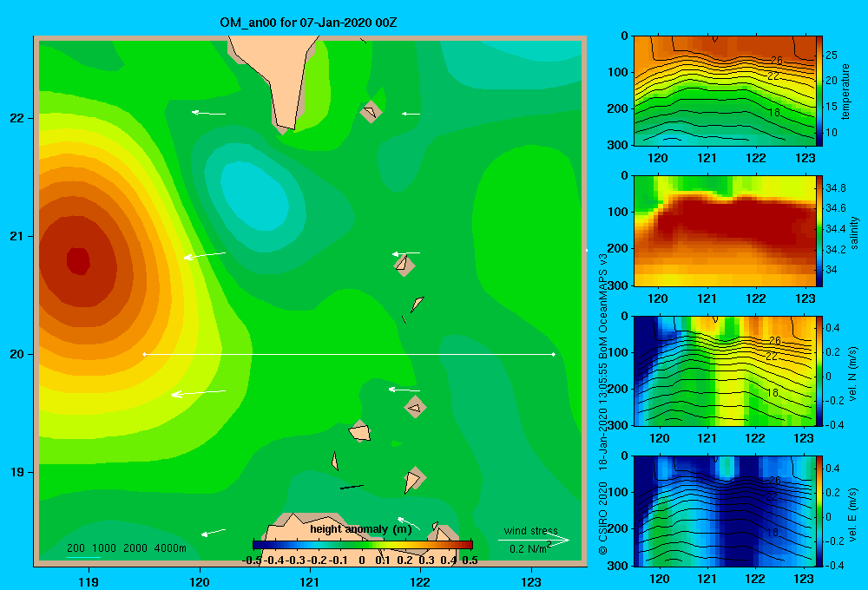Click the west endpoint of the white transect line
The image size is (868, 590).
[144, 354]
